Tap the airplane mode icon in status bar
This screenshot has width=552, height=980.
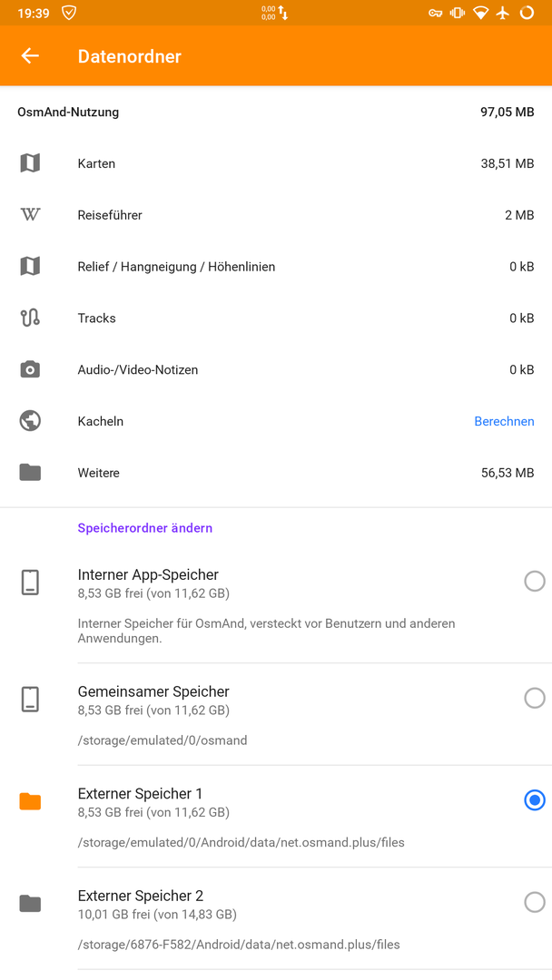503,13
